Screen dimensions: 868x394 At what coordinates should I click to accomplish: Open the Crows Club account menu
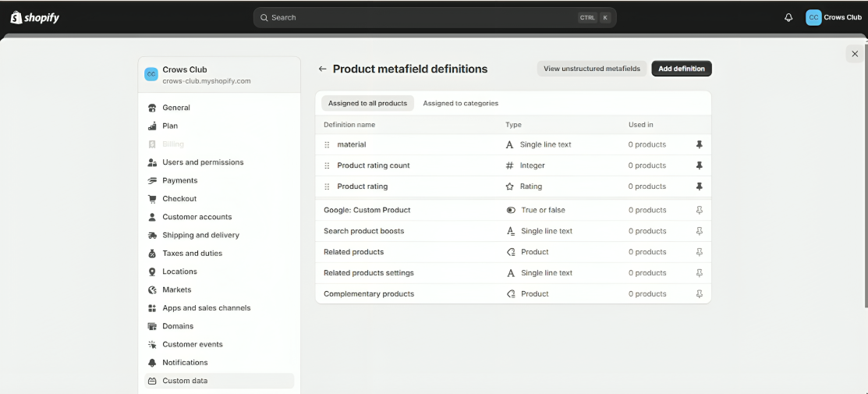click(x=834, y=18)
